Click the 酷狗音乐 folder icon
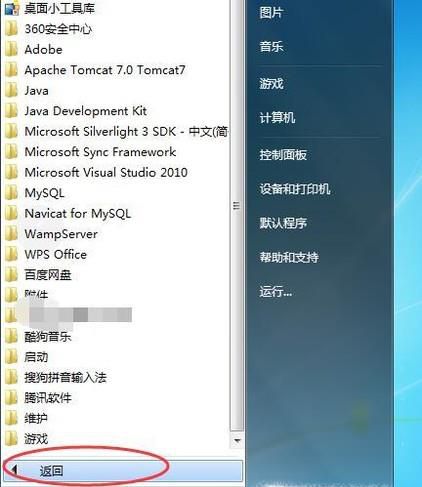 pos(11,337)
